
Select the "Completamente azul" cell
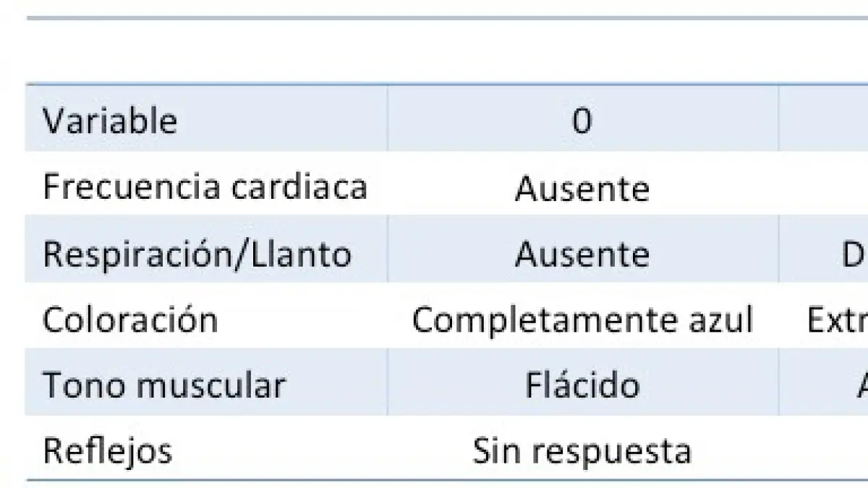(582, 320)
